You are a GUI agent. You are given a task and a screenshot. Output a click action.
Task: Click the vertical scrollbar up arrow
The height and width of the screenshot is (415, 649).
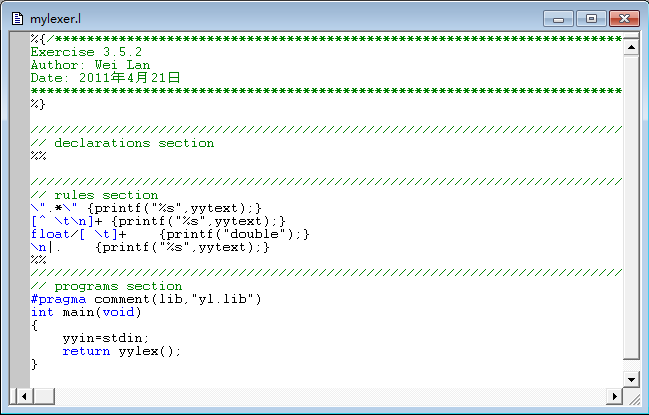(x=631, y=48)
